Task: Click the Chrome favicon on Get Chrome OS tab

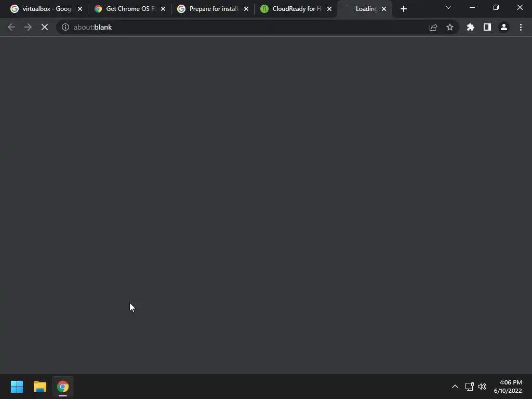Action: pos(98,9)
